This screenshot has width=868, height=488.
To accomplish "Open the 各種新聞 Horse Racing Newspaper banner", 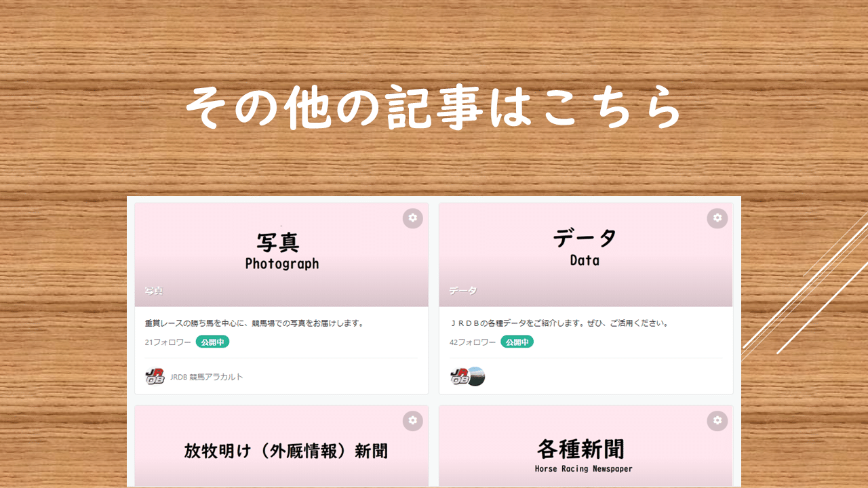I will (x=586, y=445).
